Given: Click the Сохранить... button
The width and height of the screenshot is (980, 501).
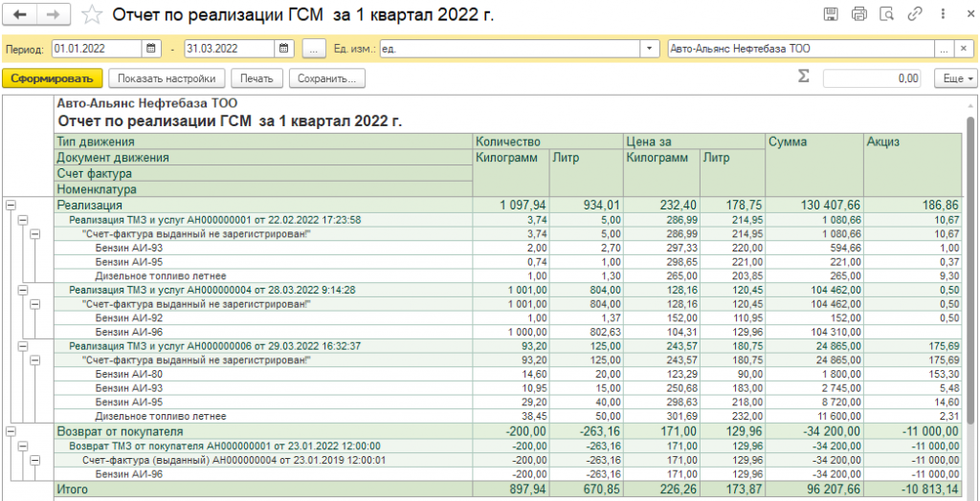Looking at the screenshot, I should [326, 78].
